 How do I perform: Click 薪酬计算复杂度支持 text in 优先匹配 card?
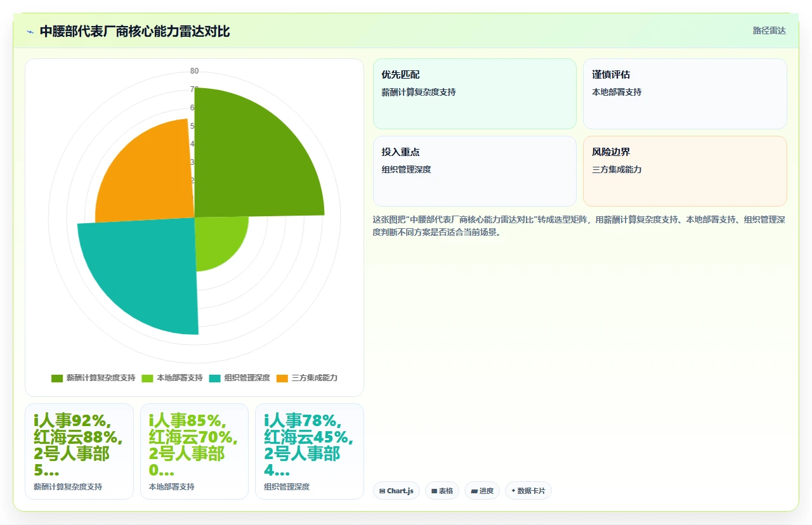[x=419, y=92]
